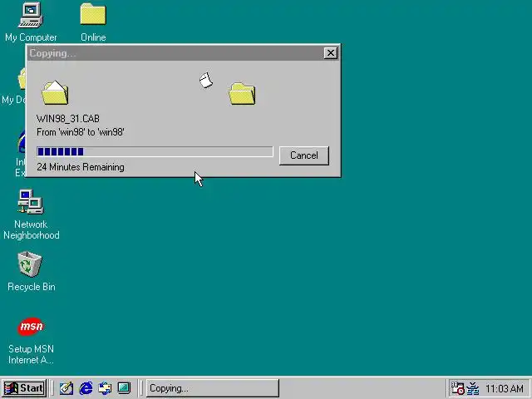The image size is (532, 399).
Task: Click the destination folder icon in dialog
Action: (242, 94)
